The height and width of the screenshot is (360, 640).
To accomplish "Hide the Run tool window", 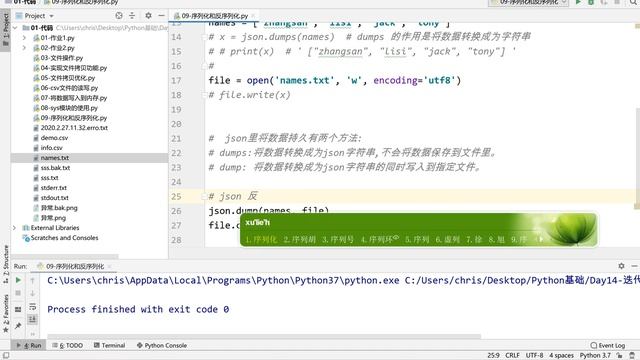I will (x=634, y=266).
